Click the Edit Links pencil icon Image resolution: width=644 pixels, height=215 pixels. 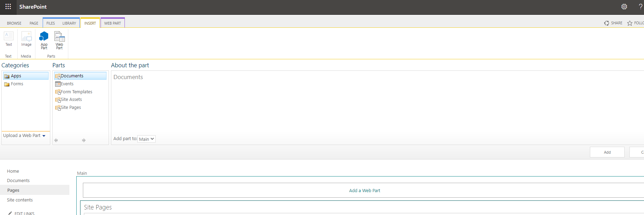click(10, 213)
